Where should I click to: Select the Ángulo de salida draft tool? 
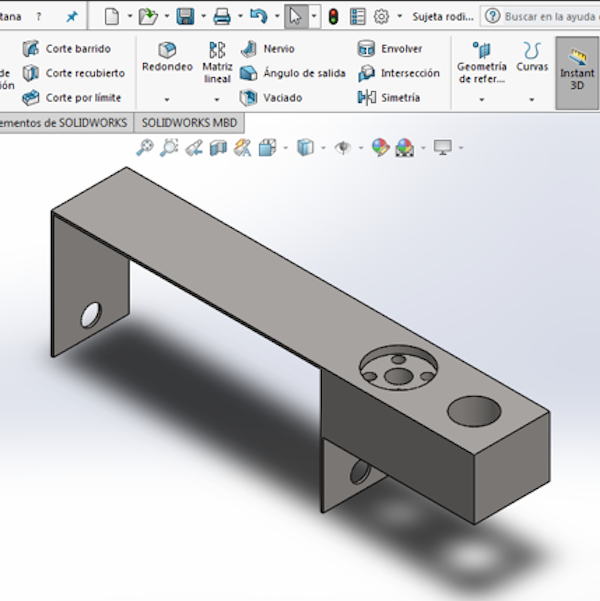click(x=293, y=73)
